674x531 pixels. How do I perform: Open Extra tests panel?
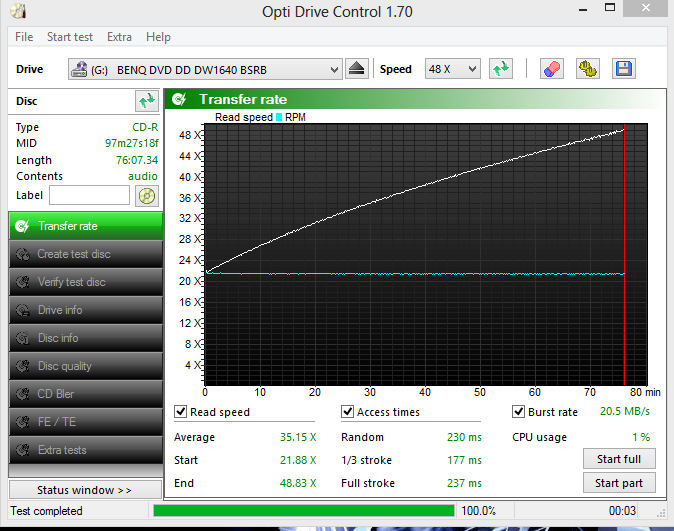(x=86, y=450)
